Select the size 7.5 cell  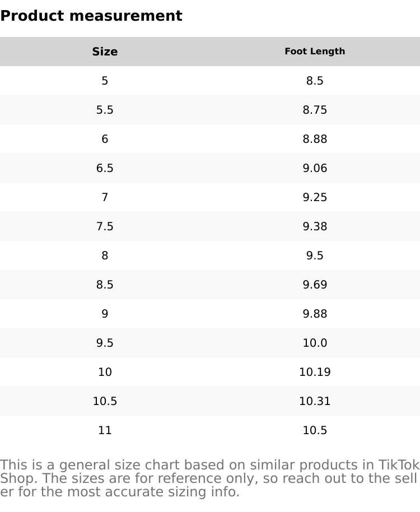(x=105, y=226)
